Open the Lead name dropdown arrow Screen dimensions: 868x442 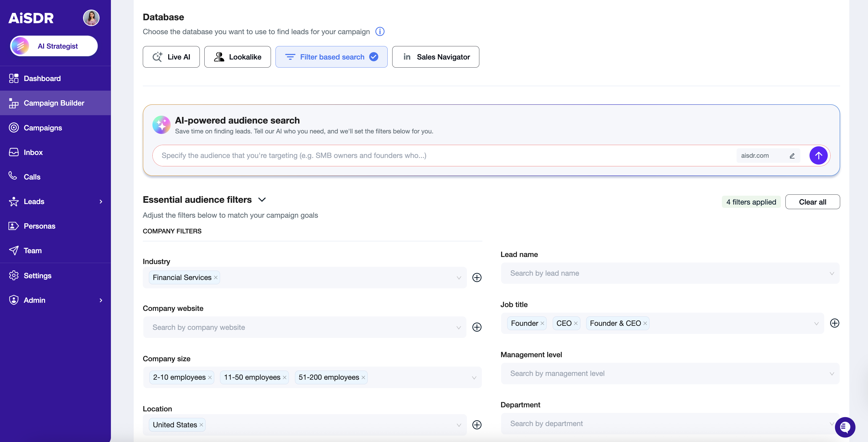click(832, 273)
